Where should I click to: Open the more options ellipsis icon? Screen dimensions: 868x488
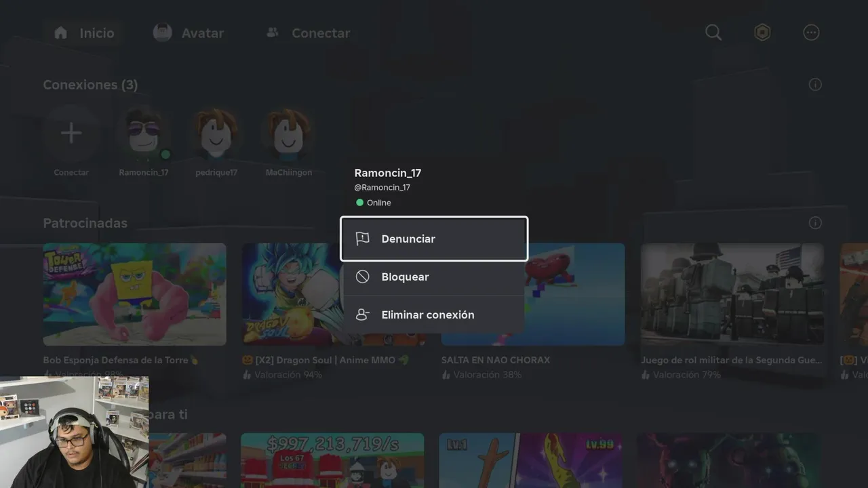pyautogui.click(x=811, y=33)
